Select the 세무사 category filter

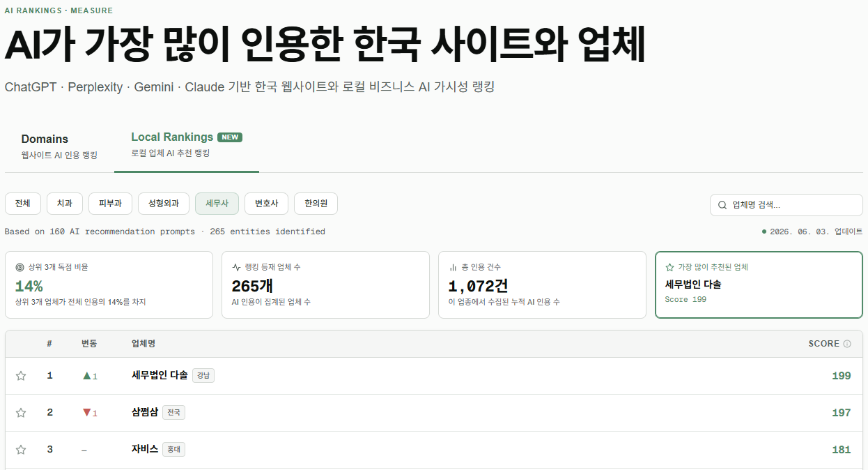(x=217, y=204)
